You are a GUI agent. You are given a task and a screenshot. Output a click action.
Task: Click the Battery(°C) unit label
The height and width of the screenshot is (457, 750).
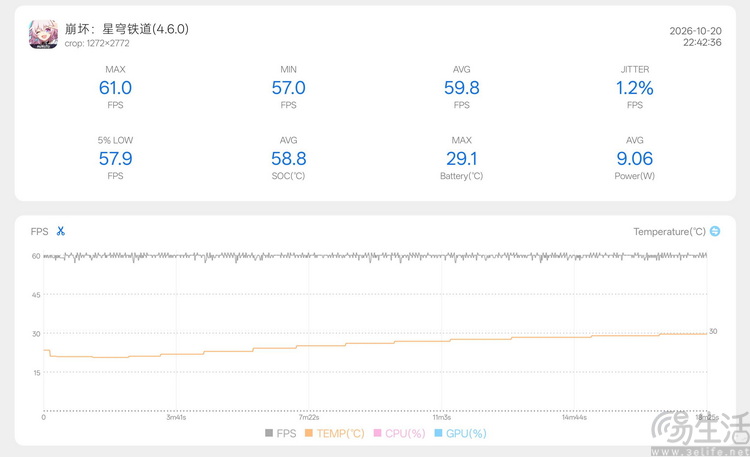[x=462, y=176]
